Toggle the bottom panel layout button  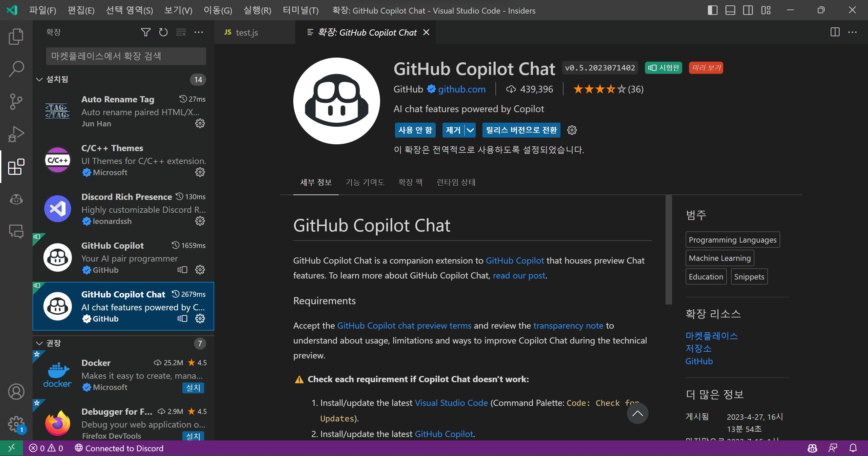click(730, 10)
